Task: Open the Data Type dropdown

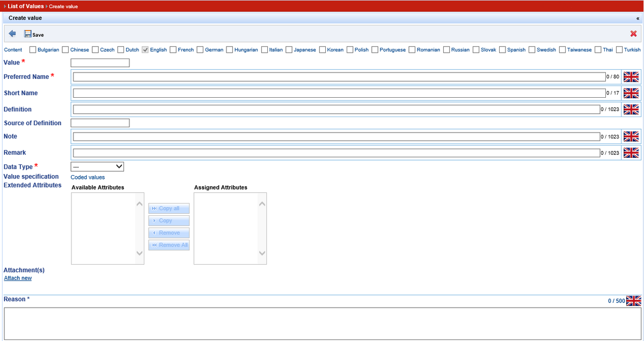Action: click(x=97, y=166)
